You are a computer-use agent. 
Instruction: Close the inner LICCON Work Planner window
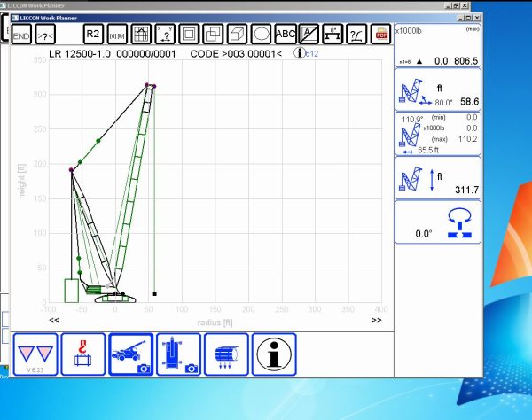[x=477, y=18]
